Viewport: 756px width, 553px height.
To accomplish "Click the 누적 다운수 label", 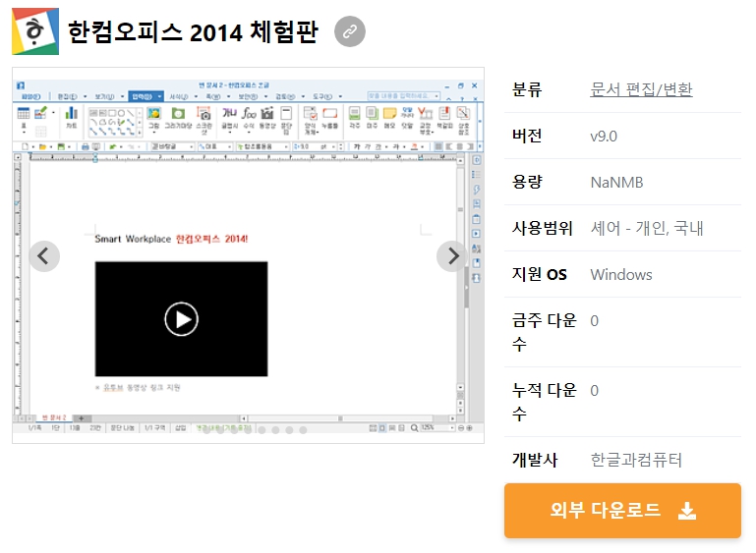I will (x=545, y=402).
